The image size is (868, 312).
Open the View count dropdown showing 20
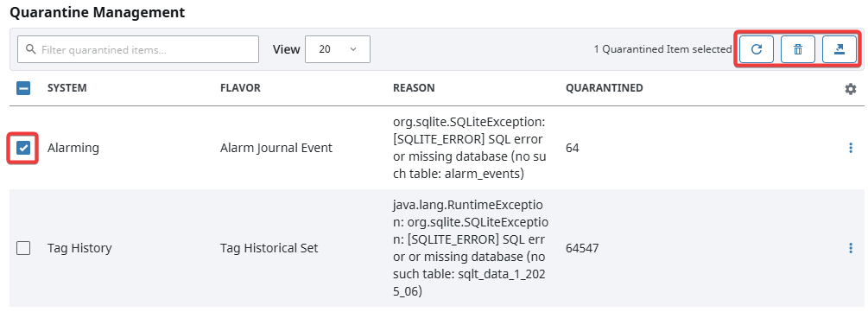coord(338,49)
